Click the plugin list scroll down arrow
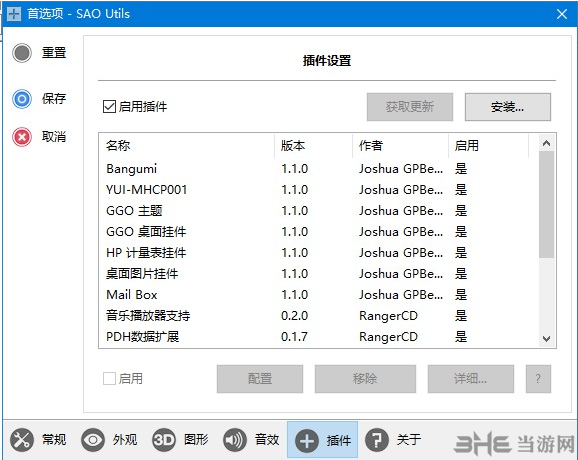 547,338
